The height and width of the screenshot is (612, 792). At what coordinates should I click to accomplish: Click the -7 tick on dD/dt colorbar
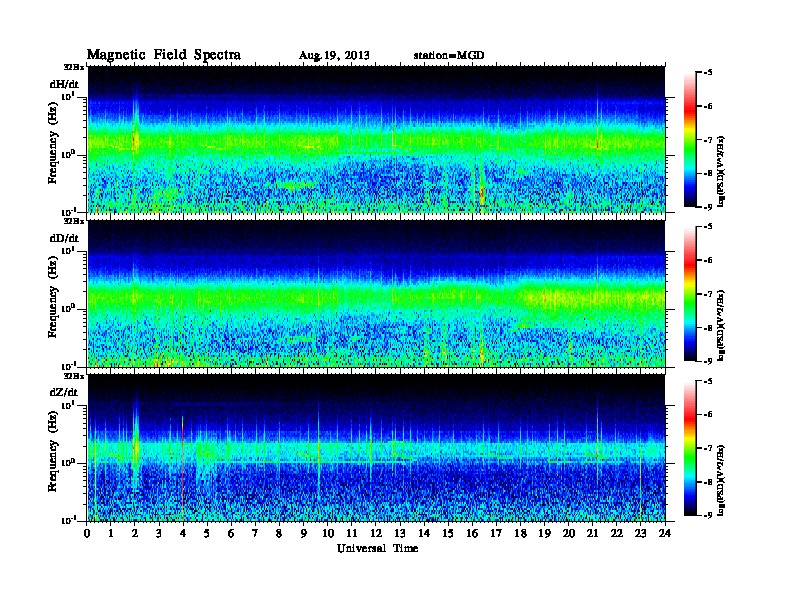[x=707, y=294]
